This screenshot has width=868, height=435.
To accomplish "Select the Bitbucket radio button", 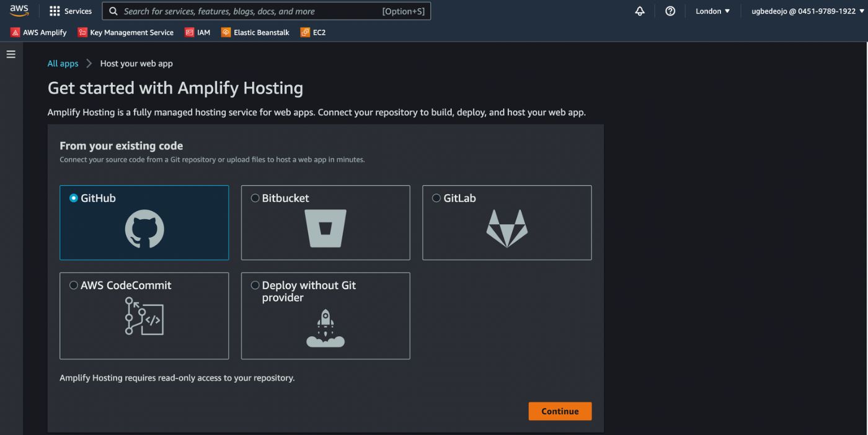I will click(x=255, y=198).
